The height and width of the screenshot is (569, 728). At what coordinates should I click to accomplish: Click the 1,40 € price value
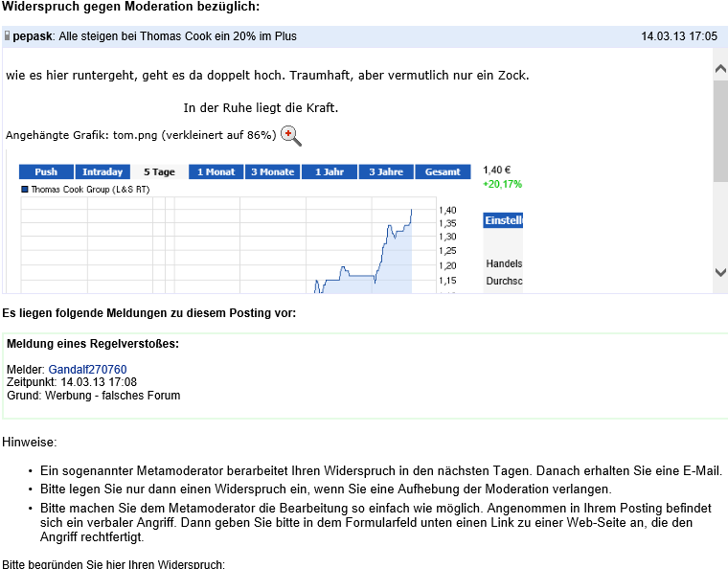(497, 170)
